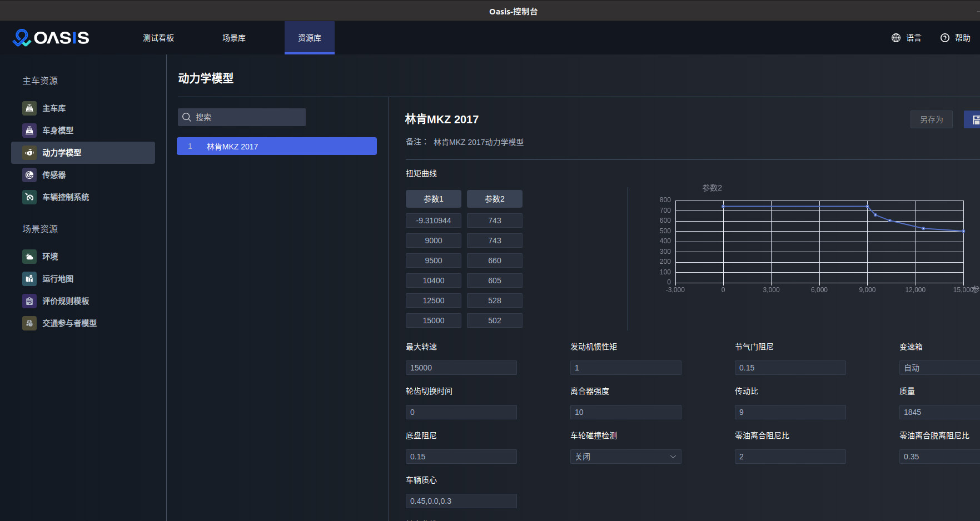Click the 零油离合阻尼比 input field
Image resolution: width=980 pixels, height=521 pixels.
click(790, 457)
